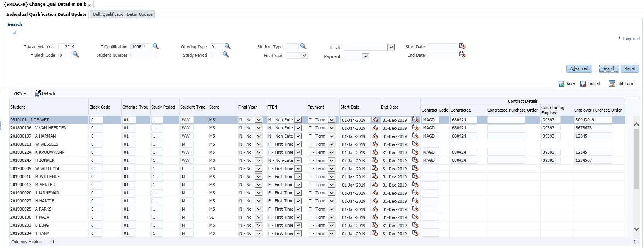Click the Student Type lookup magnifier

(303, 46)
